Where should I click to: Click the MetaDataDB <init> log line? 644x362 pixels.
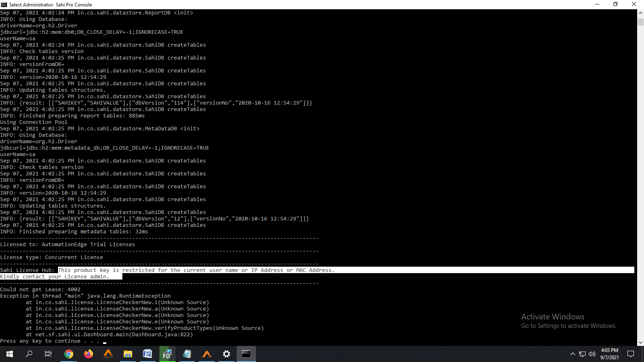[x=100, y=129]
